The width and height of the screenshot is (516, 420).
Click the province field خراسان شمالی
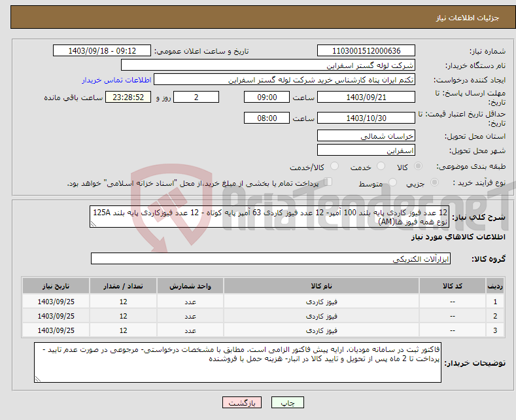(x=366, y=135)
